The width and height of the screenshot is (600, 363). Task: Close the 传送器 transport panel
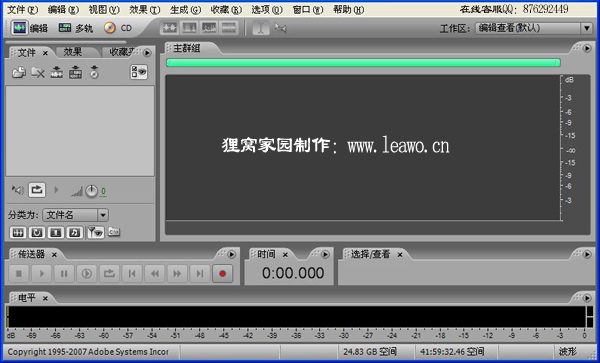pyautogui.click(x=54, y=255)
